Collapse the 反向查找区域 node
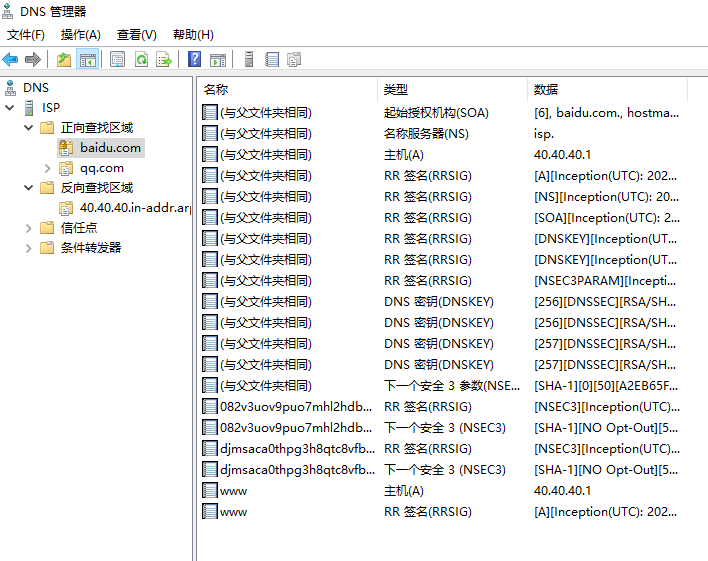708x561 pixels. [x=28, y=187]
